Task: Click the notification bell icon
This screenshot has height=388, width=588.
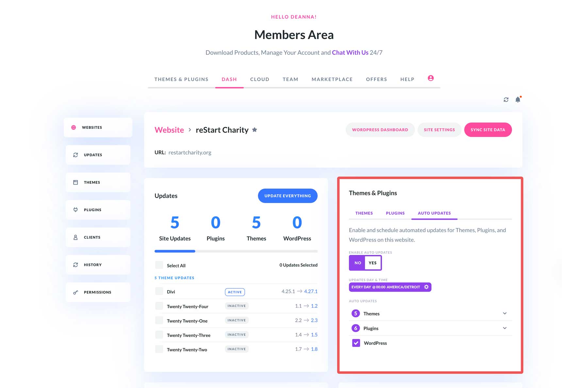Action: click(x=518, y=100)
